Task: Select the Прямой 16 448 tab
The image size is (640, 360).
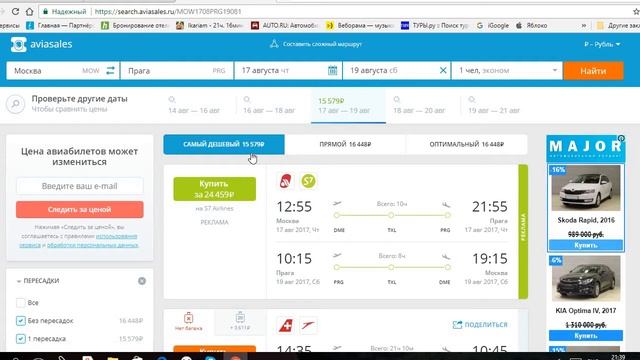Action: (x=345, y=144)
